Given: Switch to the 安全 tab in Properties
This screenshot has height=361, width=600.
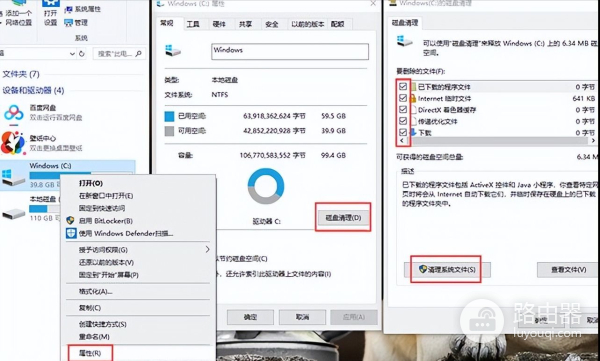Looking at the screenshot, I should [x=272, y=24].
